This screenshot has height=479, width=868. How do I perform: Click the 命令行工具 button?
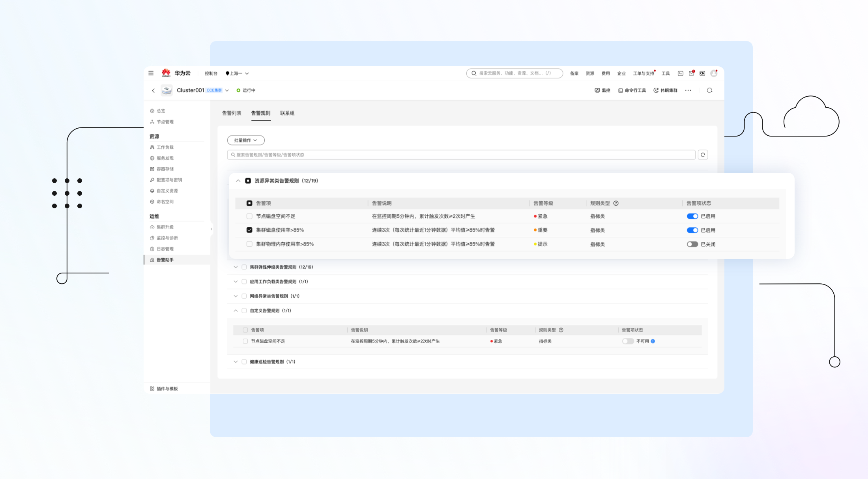pos(632,90)
